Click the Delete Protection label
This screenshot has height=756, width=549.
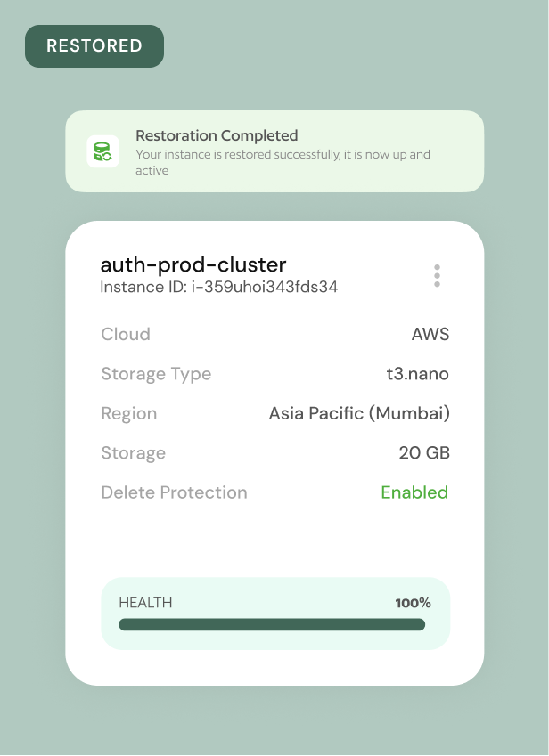click(x=175, y=492)
